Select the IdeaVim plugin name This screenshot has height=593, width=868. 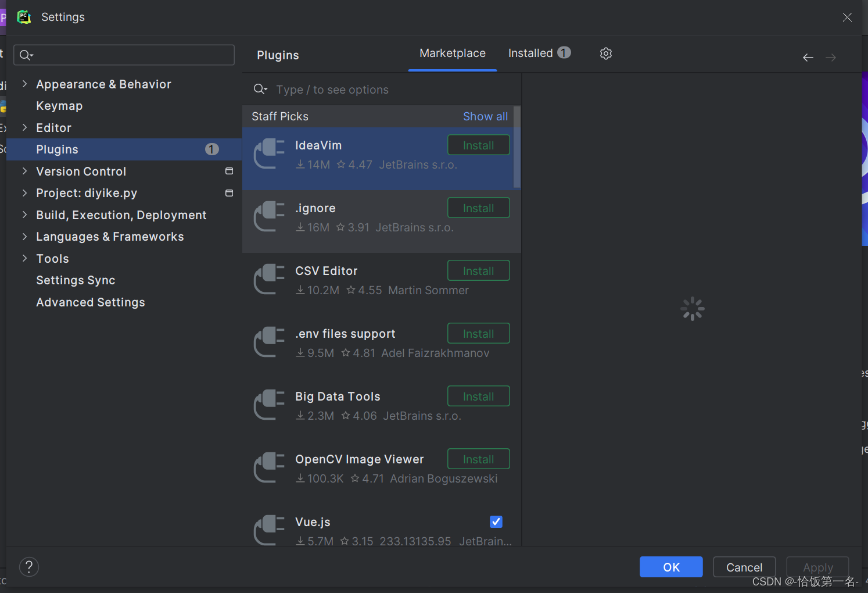click(x=318, y=145)
